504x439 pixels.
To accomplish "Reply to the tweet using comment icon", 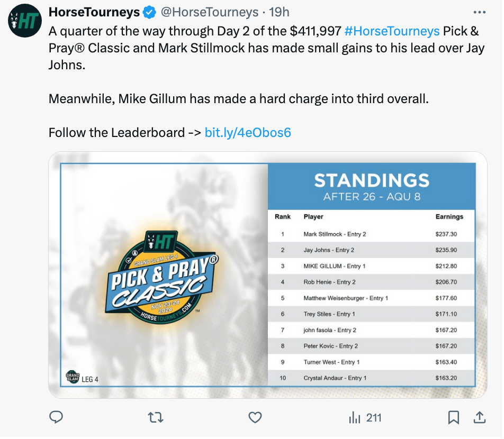I will [x=57, y=417].
